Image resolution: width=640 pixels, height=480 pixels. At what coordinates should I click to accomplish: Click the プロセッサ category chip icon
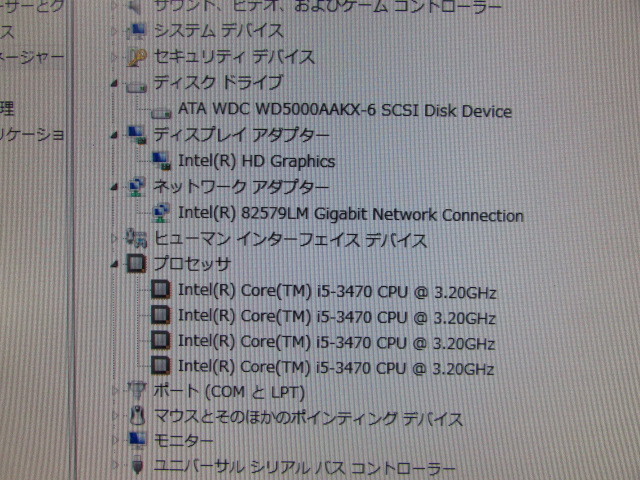click(136, 264)
